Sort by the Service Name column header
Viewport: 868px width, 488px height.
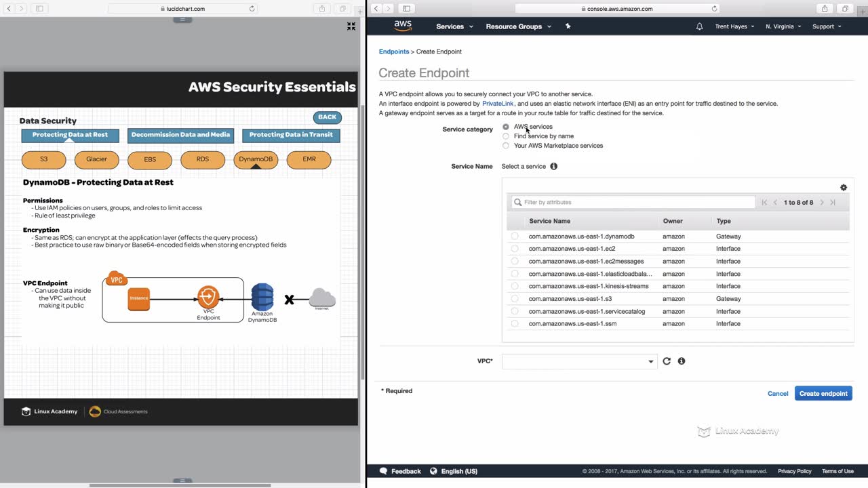tap(549, 221)
